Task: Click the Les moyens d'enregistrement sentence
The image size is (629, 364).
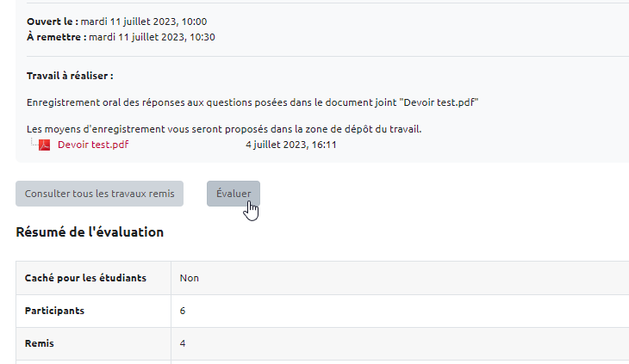Action: coord(224,129)
